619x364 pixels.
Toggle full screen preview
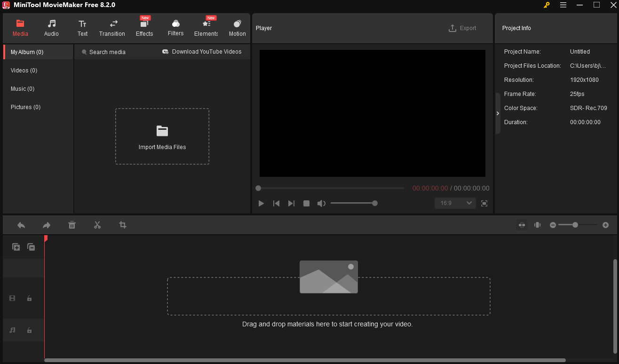[484, 203]
